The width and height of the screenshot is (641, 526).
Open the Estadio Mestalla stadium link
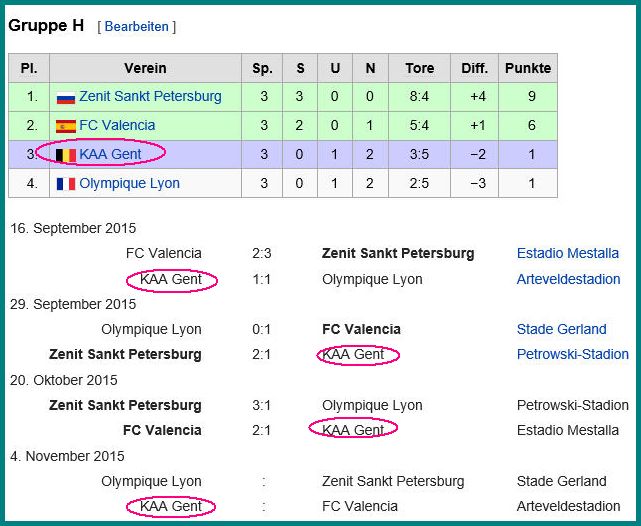pos(568,253)
